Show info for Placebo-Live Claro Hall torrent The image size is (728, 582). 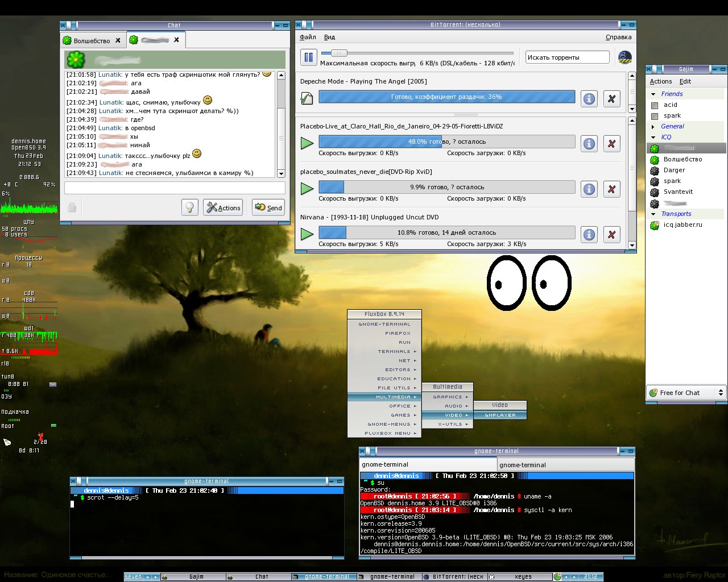click(589, 144)
